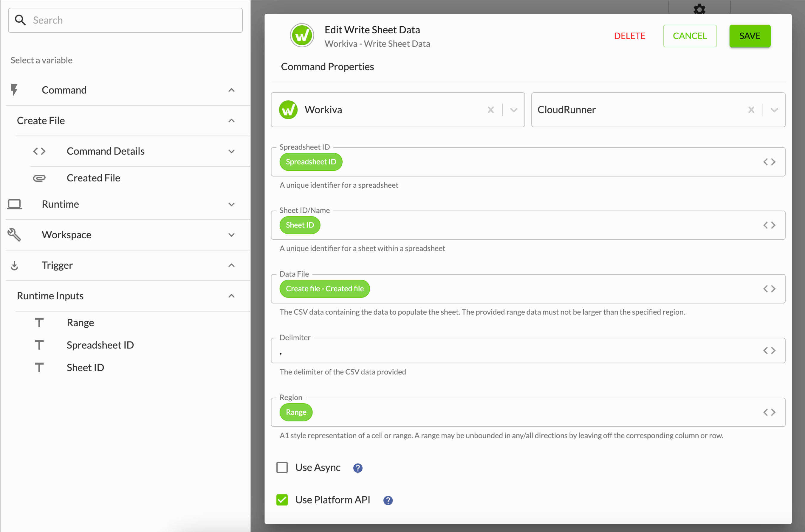Click the Command Properties heading

pyautogui.click(x=327, y=66)
